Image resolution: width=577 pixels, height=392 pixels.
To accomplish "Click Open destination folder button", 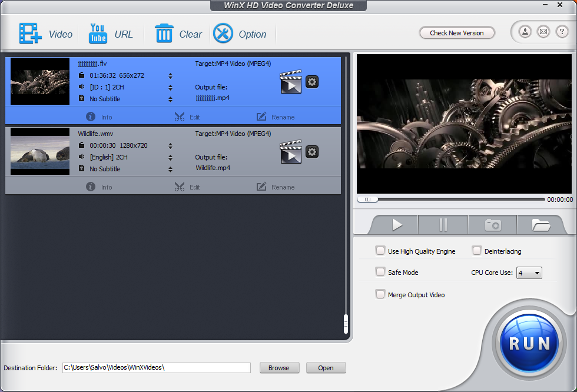I will click(326, 368).
